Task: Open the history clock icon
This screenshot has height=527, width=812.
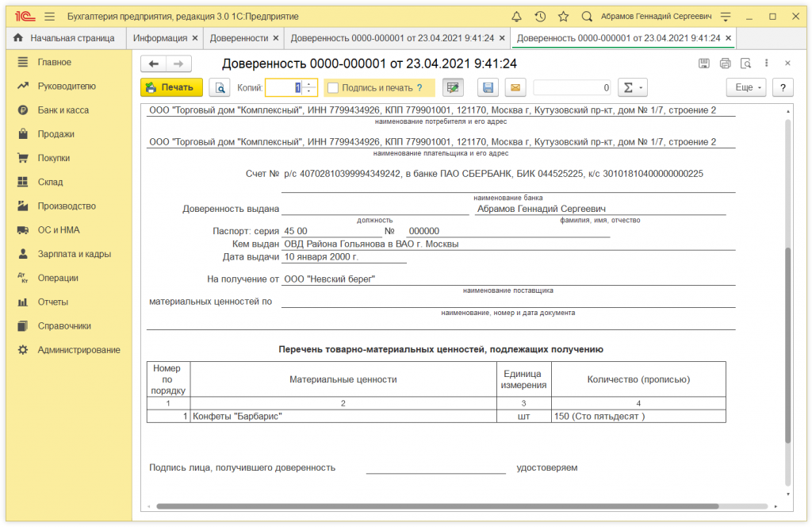Action: (540, 16)
